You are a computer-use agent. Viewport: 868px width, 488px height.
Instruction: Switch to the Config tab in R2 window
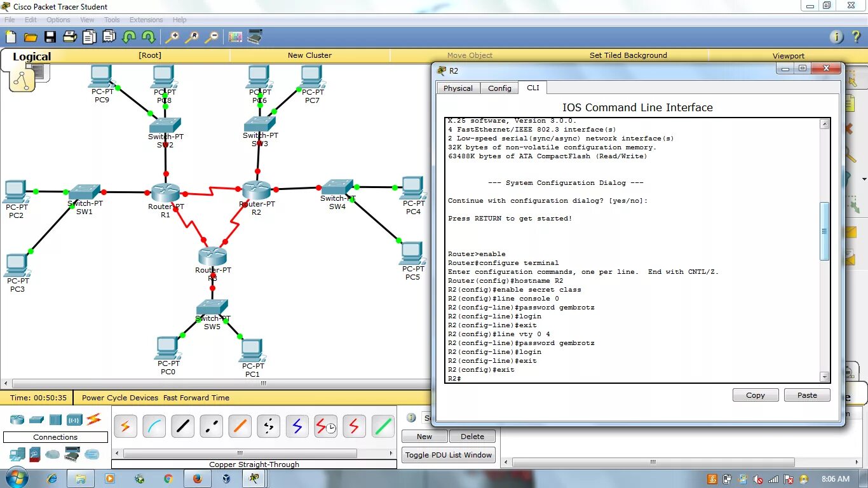point(499,88)
